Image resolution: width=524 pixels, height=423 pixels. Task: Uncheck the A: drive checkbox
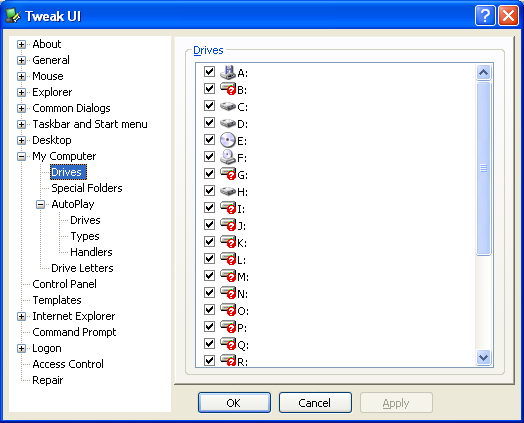(x=209, y=72)
